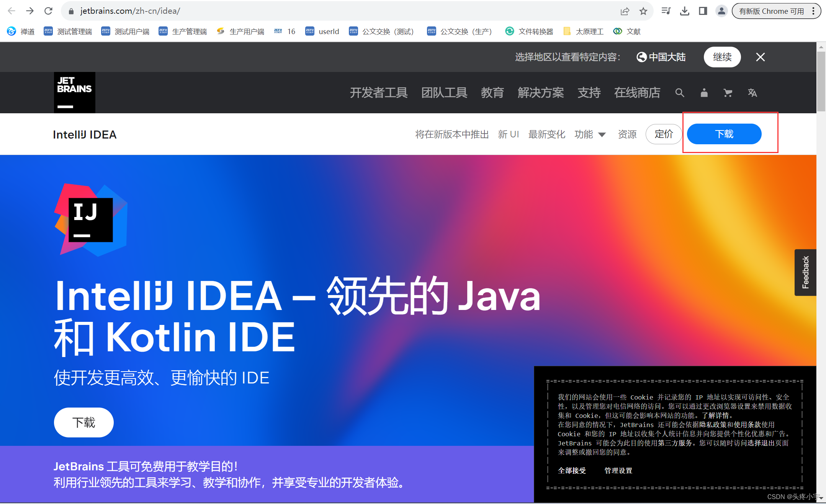Viewport: 826px width, 504px height.
Task: Open cookie 管理设置
Action: point(618,470)
